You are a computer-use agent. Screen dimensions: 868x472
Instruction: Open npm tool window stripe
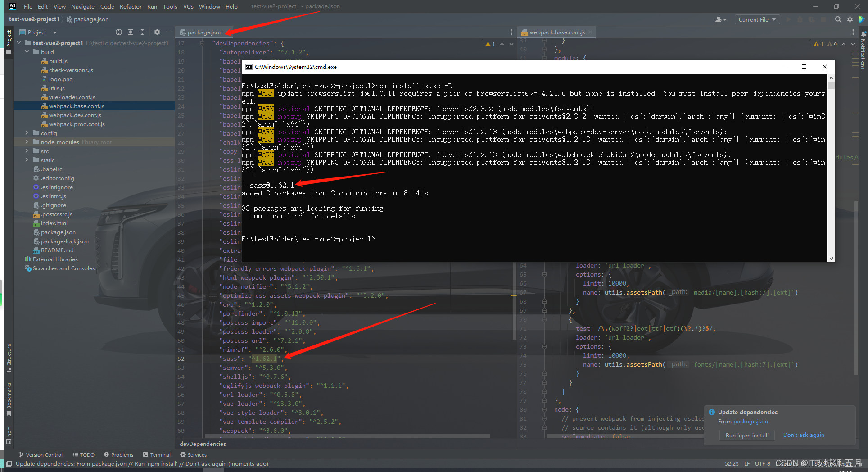click(x=9, y=435)
